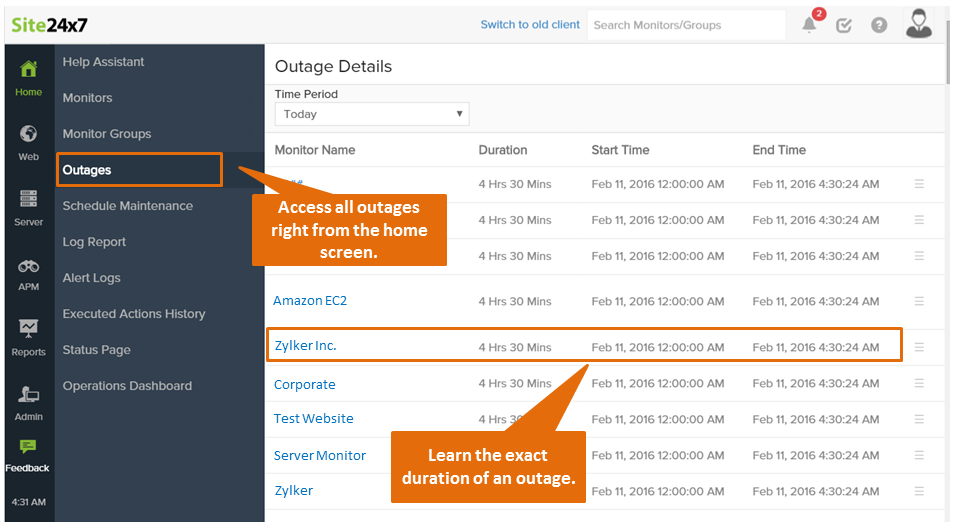The image size is (955, 532).
Task: Open the APM binoculars icon
Action: (x=29, y=266)
